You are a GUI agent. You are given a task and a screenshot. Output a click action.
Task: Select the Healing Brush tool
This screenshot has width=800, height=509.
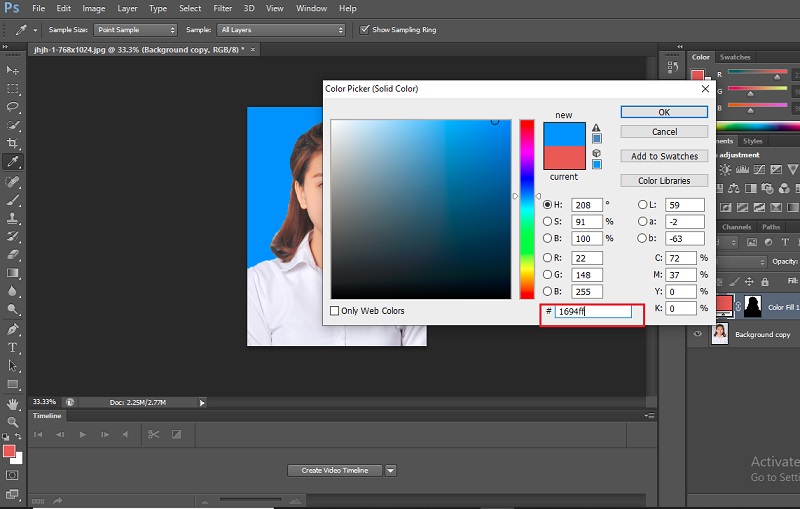coord(13,182)
